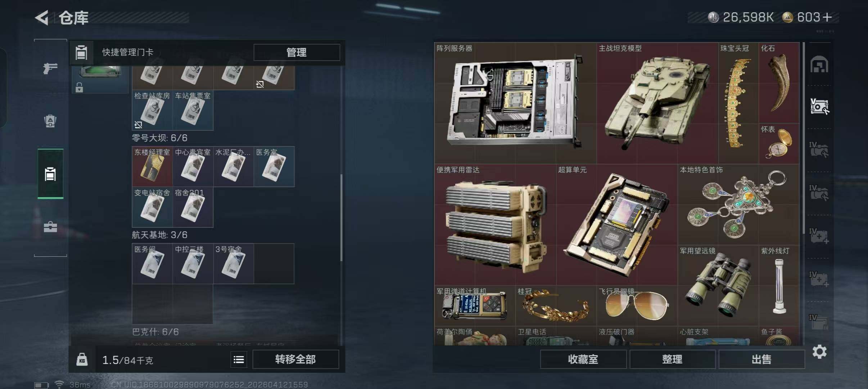Image resolution: width=868 pixels, height=389 pixels.
Task: Click the 出售 button
Action: pyautogui.click(x=761, y=359)
